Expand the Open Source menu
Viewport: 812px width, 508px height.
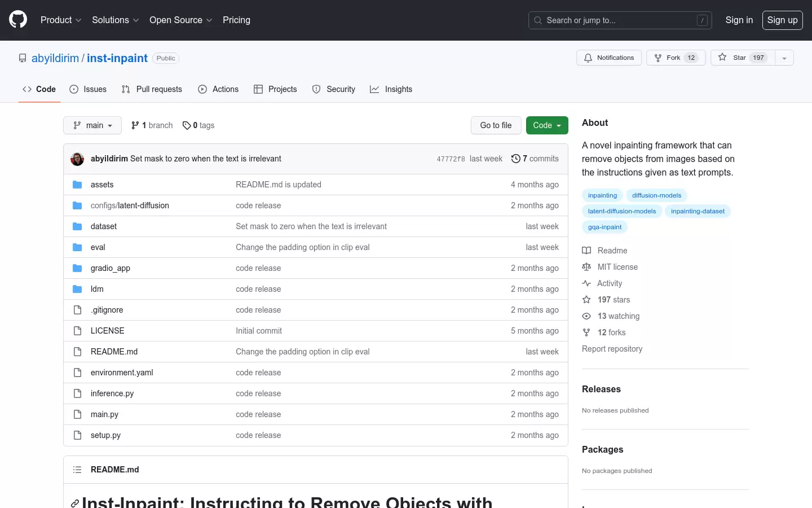point(181,20)
